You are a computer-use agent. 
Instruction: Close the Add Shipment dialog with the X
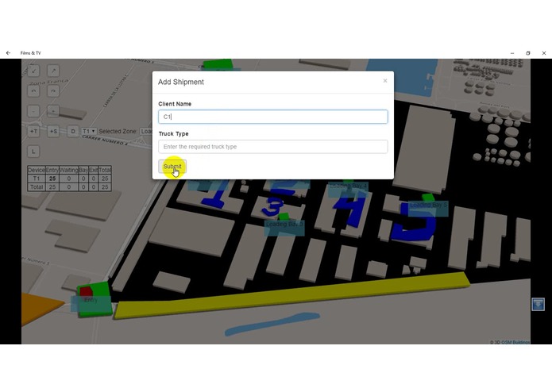(x=385, y=81)
